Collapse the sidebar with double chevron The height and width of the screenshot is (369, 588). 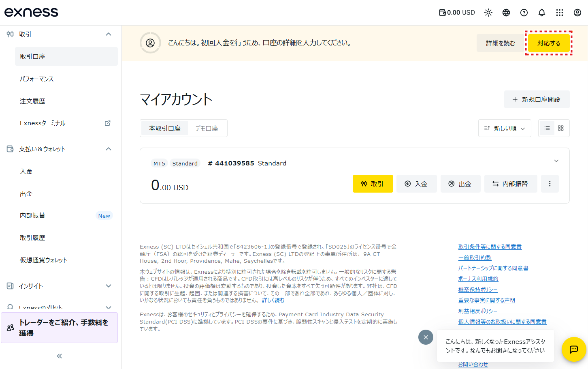coord(60,356)
